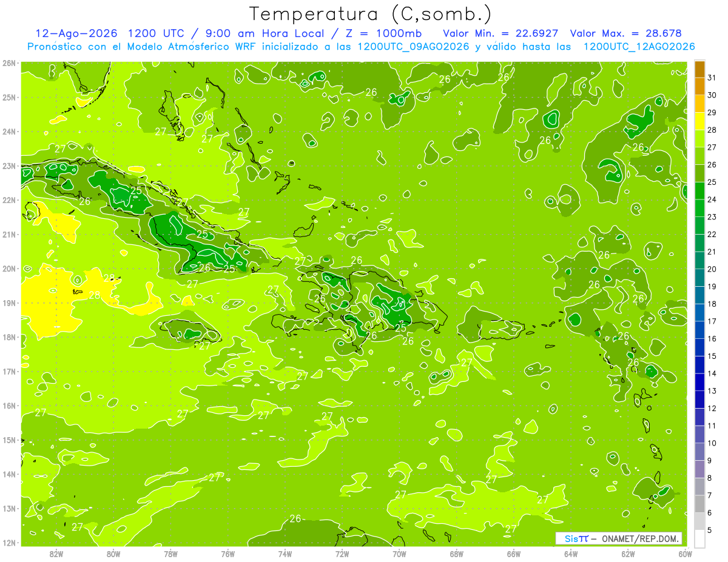Pick the gray swatch between 6 and 7
The image size is (728, 562).
[x=699, y=504]
